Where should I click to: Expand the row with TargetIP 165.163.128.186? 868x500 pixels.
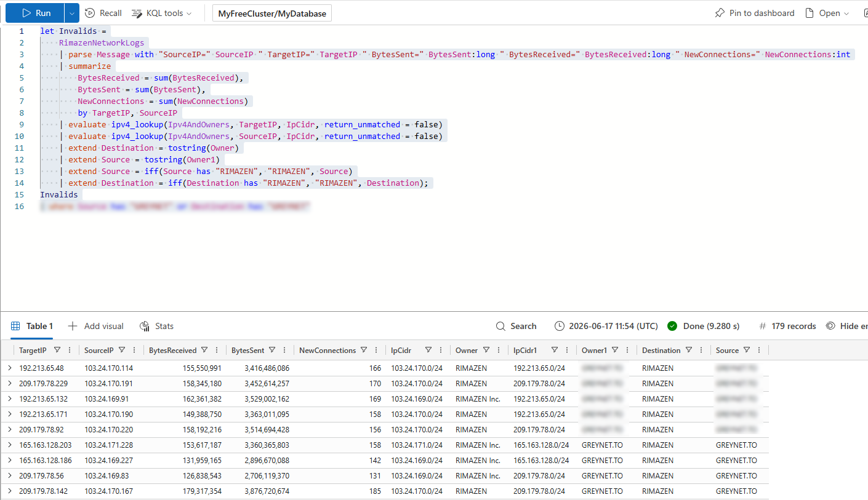point(9,460)
